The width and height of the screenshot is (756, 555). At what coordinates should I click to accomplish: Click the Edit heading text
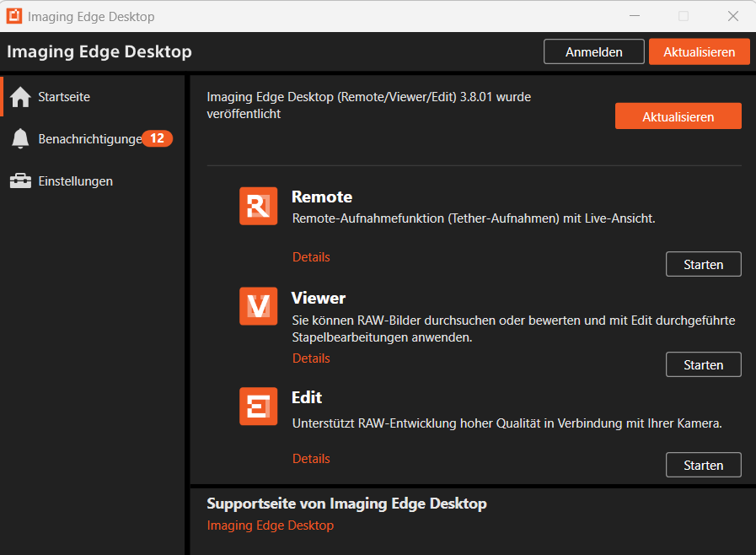coord(307,397)
